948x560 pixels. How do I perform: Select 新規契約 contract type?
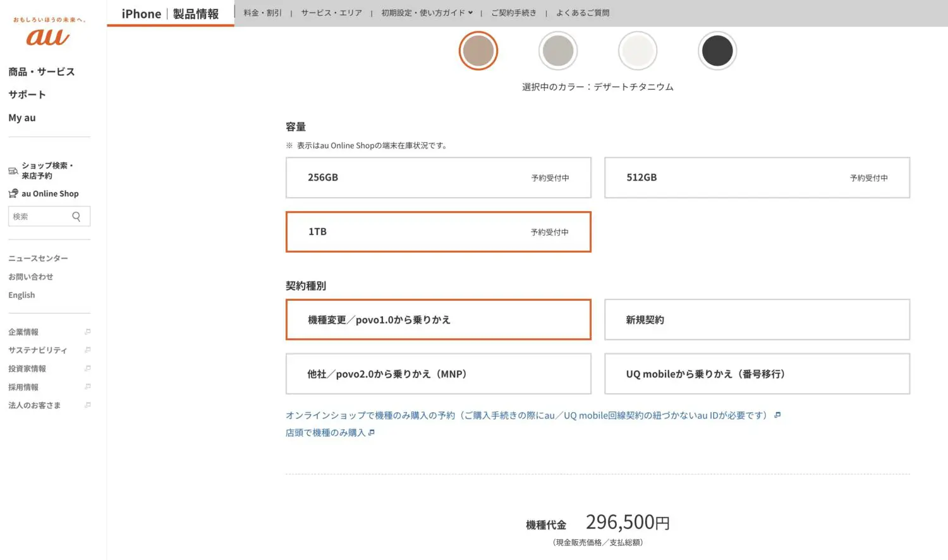757,320
